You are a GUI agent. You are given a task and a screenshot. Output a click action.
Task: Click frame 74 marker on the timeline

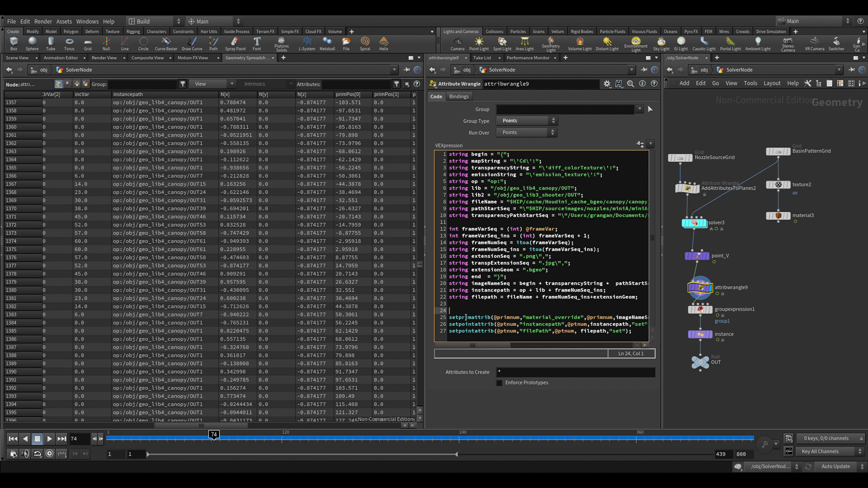click(x=214, y=434)
